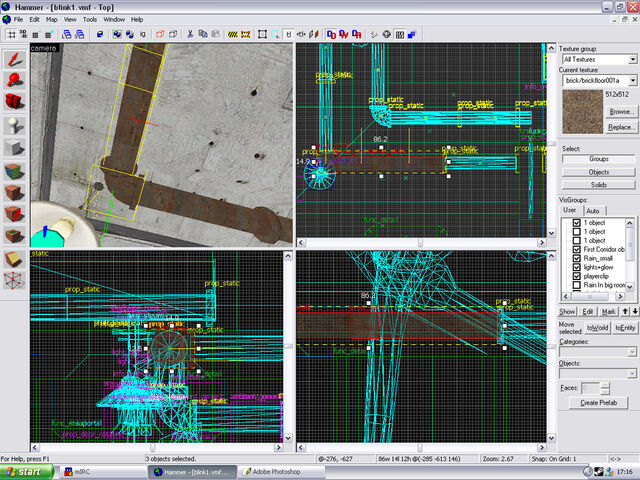The image size is (640, 480).
Task: Open the Edit menu
Action: pos(34,20)
